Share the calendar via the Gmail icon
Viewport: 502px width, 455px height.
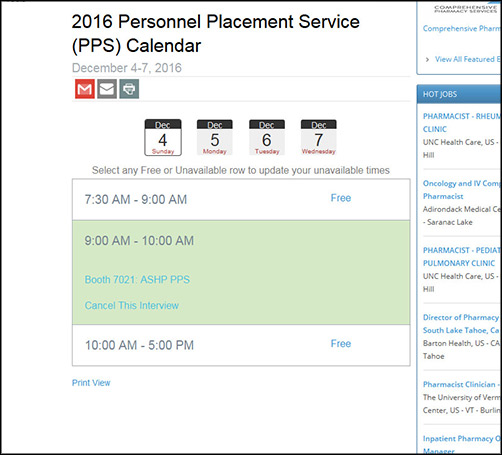pyautogui.click(x=85, y=89)
